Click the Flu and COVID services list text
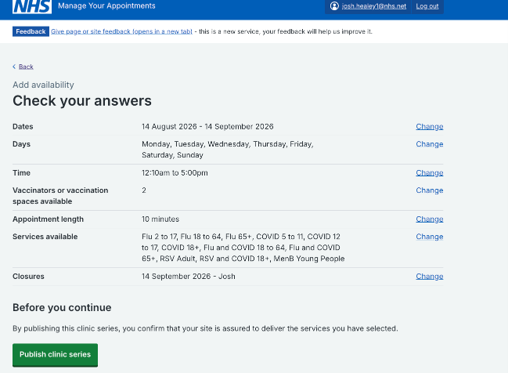The height and width of the screenshot is (373, 508). pos(243,248)
